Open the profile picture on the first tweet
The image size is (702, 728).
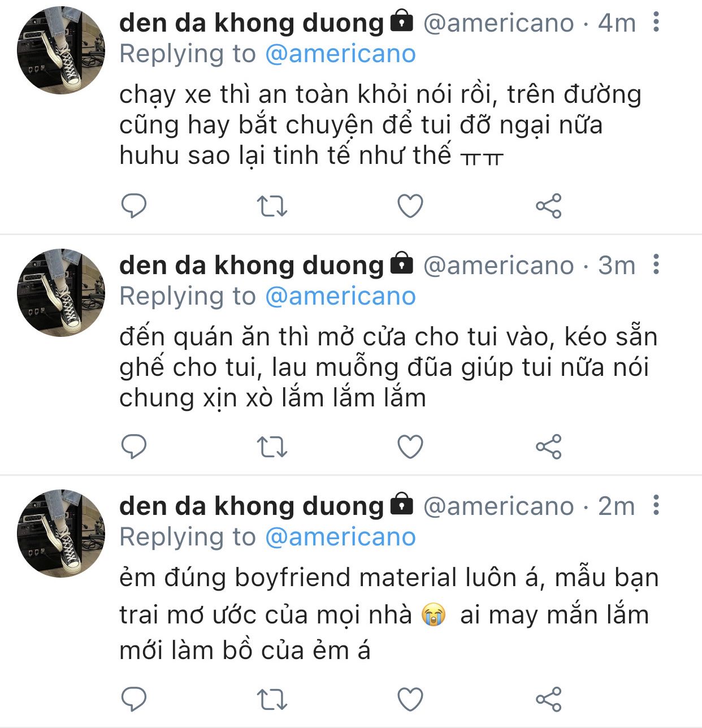click(61, 50)
